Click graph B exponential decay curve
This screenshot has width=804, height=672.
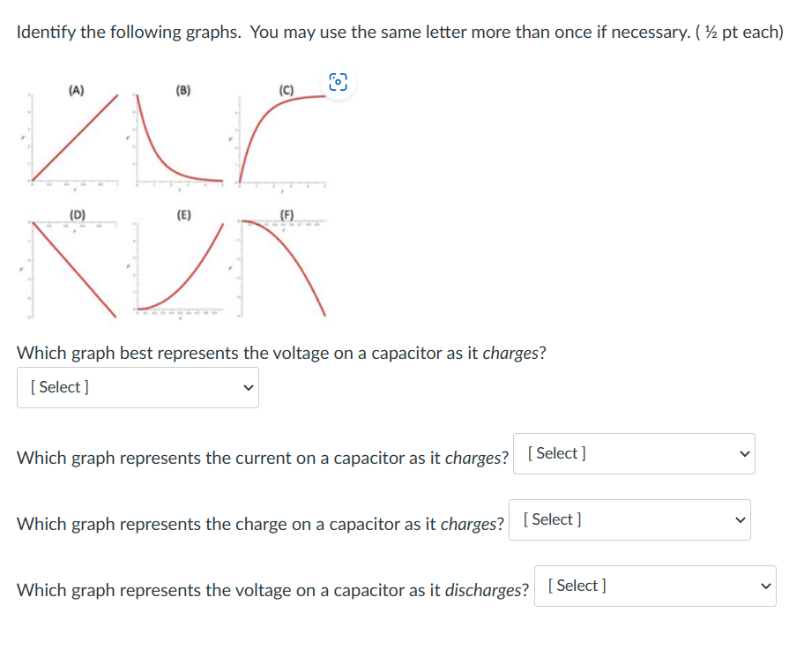169,154
